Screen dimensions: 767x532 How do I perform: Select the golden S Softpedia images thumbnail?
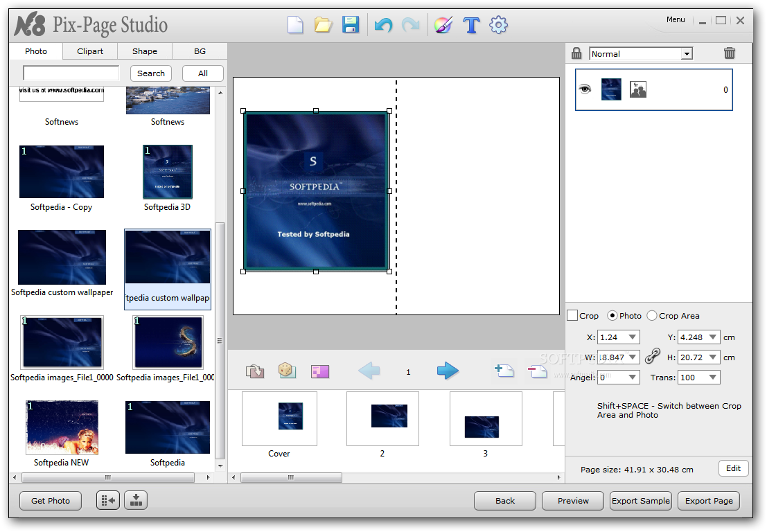coord(169,342)
